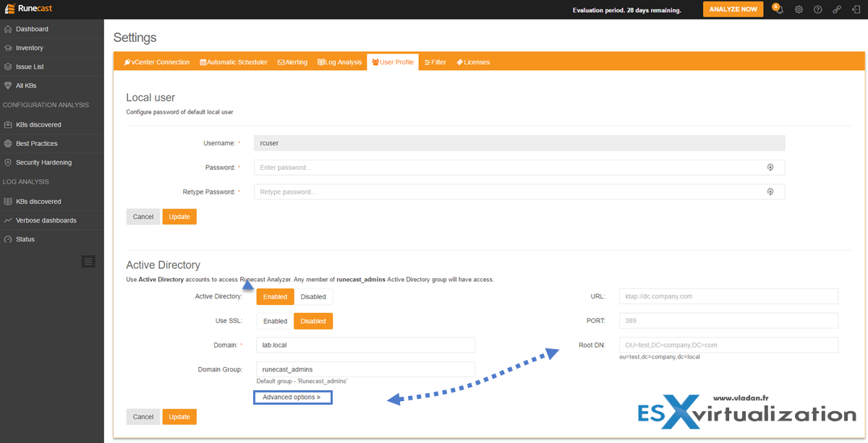Open Licenses tab
Viewport: 868px width, 443px height.
tap(473, 62)
